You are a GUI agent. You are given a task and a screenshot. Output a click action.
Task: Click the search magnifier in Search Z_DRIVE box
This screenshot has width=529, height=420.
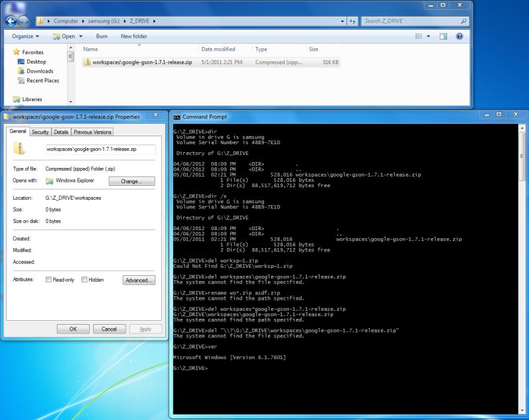click(x=463, y=21)
